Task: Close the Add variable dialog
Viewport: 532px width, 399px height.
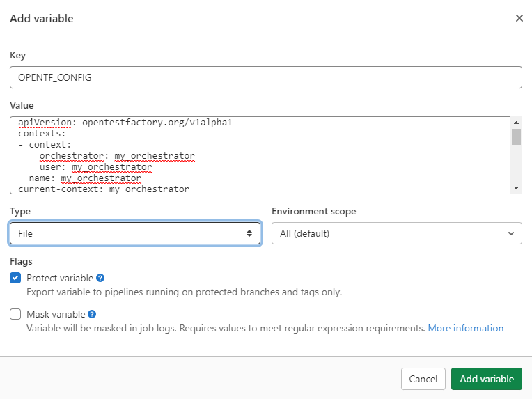Action: click(519, 18)
